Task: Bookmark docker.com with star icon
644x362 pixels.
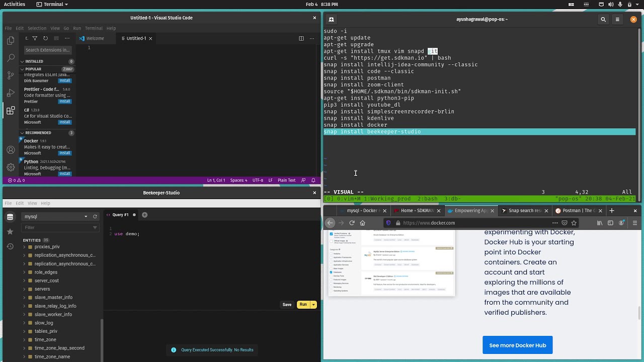Action: (574, 223)
